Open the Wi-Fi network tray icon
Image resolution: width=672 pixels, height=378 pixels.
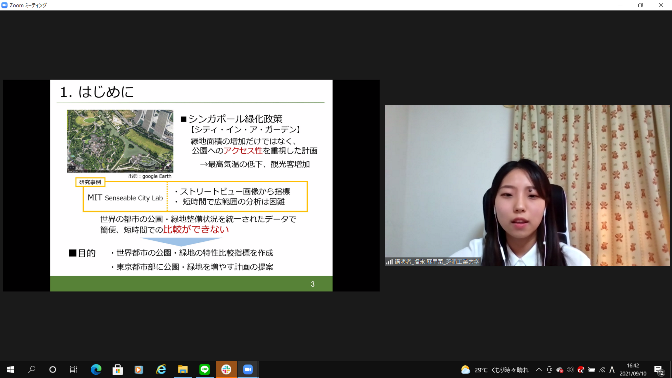pos(602,369)
